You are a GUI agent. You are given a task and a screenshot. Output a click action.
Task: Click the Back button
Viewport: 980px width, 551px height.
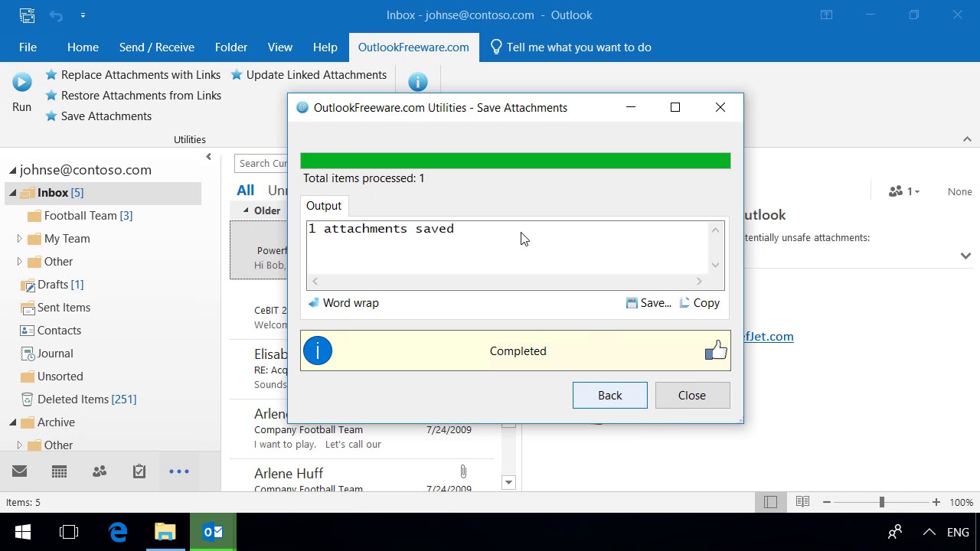[610, 396]
